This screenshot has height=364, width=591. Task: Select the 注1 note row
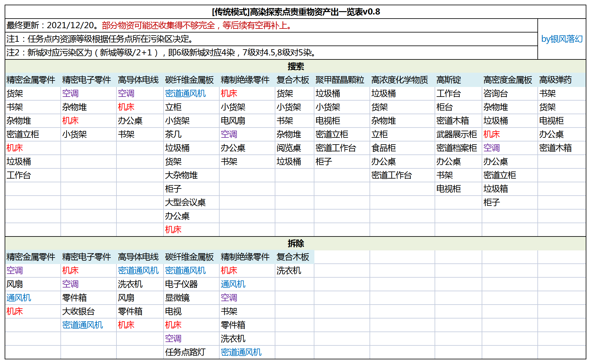[x=271, y=39]
